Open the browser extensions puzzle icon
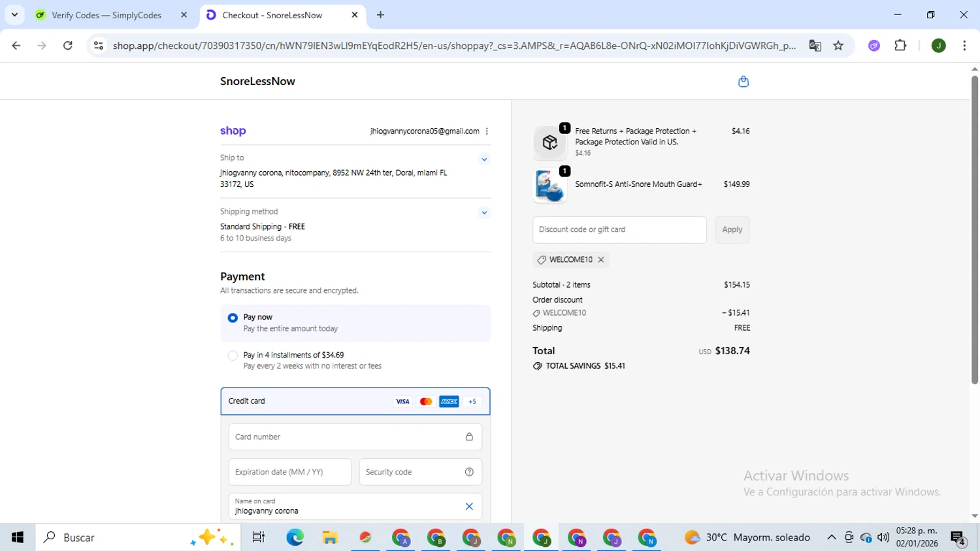The image size is (980, 551). (900, 46)
